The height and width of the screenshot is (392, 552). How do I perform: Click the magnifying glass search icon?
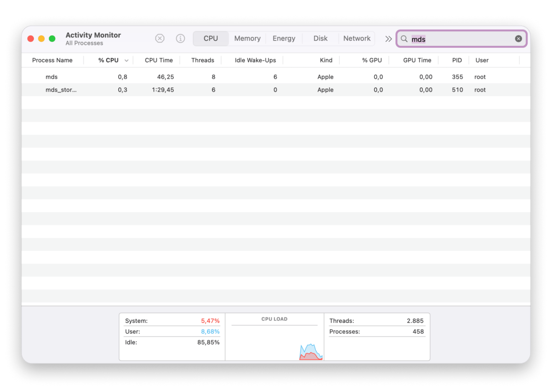click(404, 39)
